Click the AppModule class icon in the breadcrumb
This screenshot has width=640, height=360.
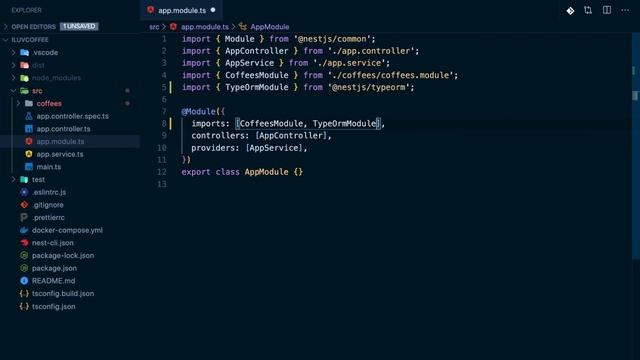pyautogui.click(x=243, y=27)
